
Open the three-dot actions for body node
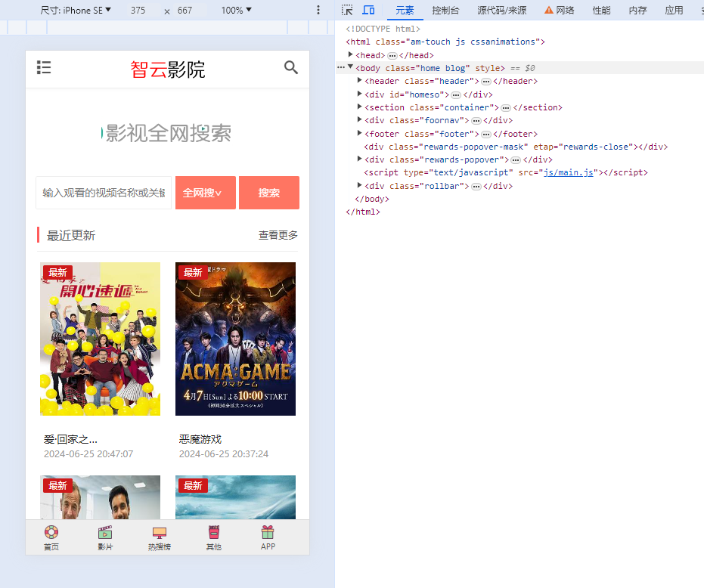pyautogui.click(x=341, y=67)
